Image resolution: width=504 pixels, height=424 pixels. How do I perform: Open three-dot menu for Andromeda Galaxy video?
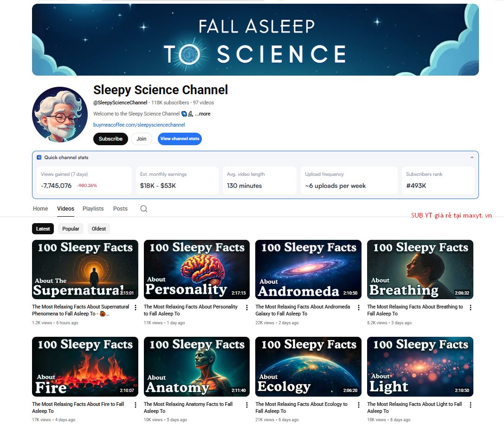(x=359, y=308)
